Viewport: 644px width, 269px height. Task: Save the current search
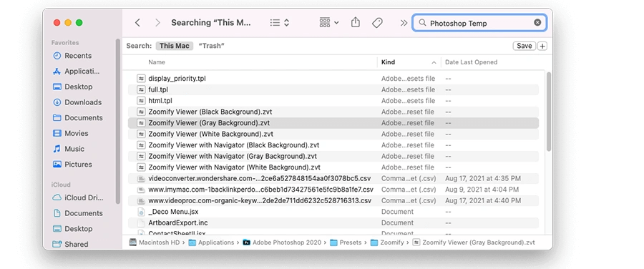(524, 46)
